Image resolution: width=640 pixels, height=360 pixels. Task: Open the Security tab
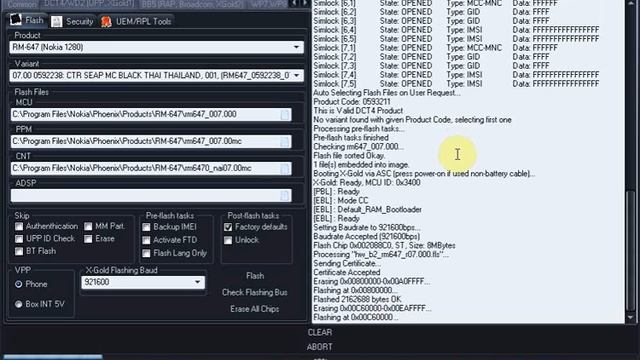point(73,21)
